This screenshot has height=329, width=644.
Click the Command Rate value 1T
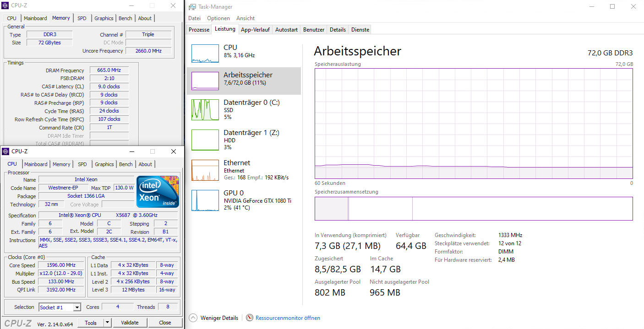[109, 127]
